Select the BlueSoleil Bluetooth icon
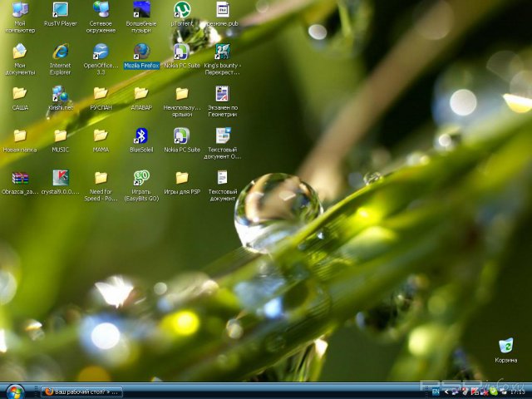The image size is (532, 399). [141, 135]
